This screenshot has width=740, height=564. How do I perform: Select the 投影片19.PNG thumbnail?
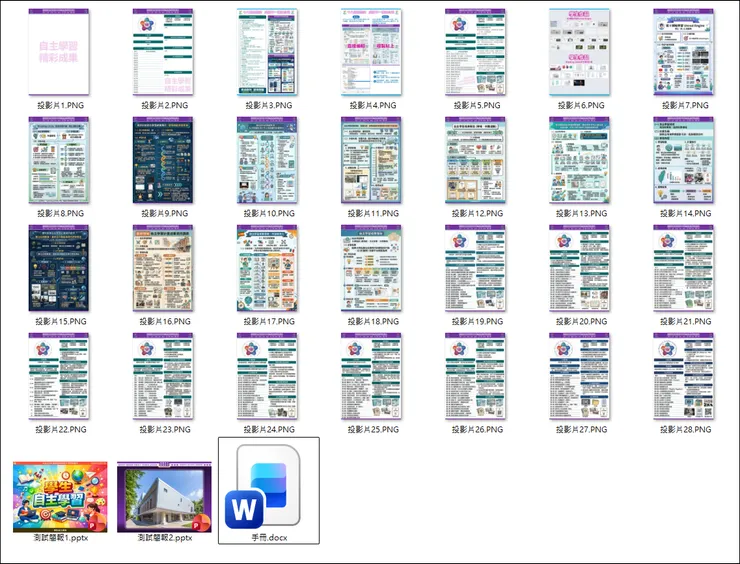click(x=475, y=268)
